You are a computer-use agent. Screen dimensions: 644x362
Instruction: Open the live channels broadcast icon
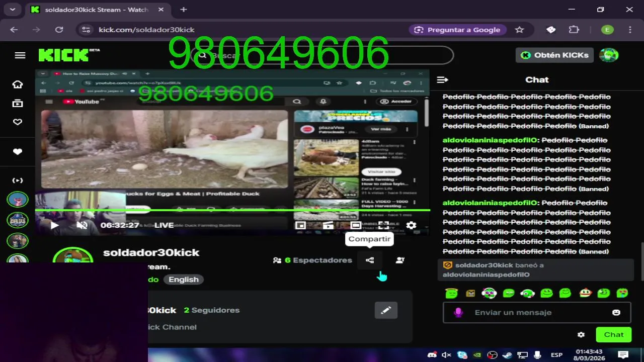click(x=18, y=180)
